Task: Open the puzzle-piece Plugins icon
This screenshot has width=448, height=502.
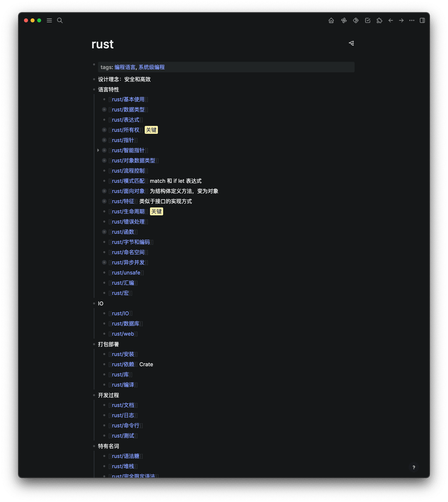Action: (379, 20)
